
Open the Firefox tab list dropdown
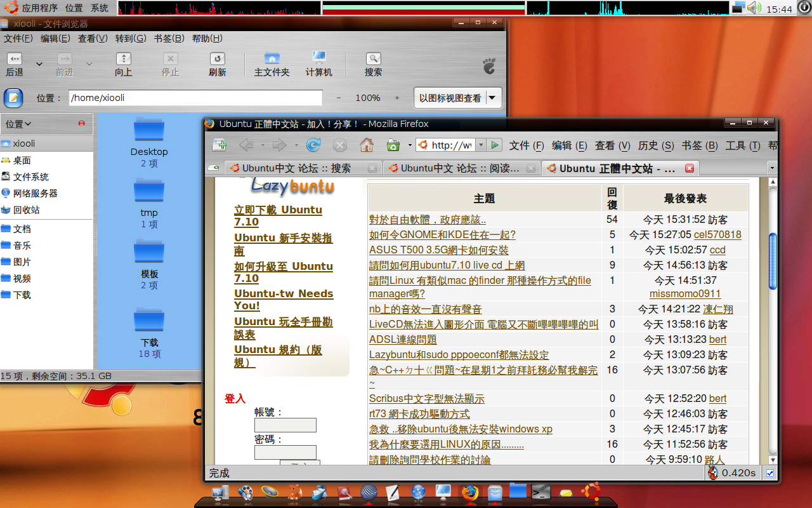772,168
